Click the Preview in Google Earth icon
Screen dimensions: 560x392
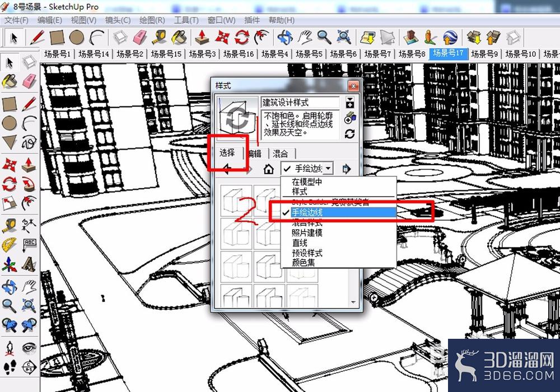(x=450, y=37)
